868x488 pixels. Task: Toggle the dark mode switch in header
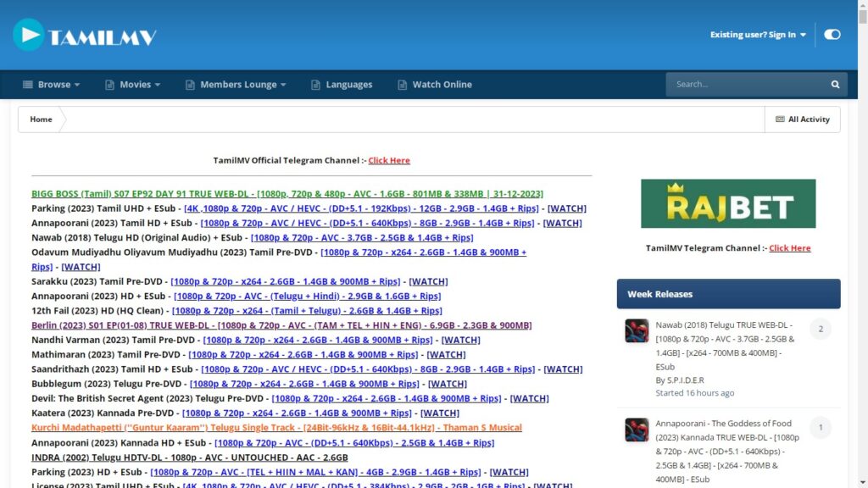coord(832,35)
